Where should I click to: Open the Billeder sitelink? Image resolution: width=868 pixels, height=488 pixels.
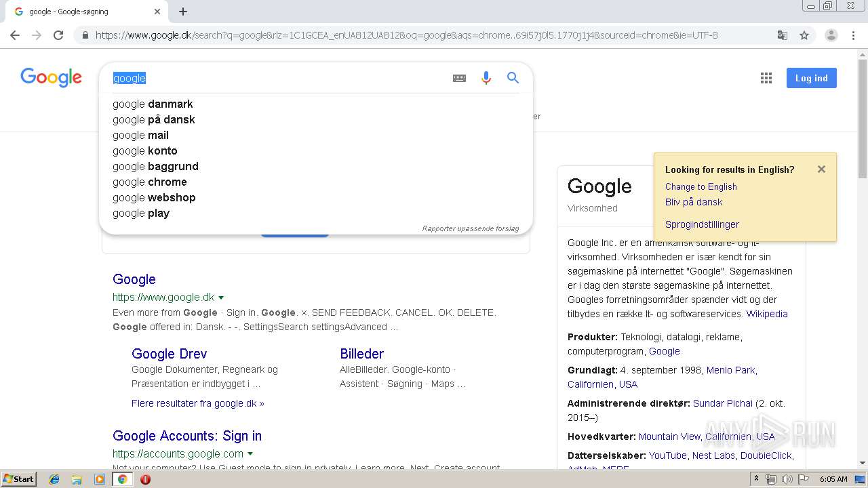click(x=361, y=354)
